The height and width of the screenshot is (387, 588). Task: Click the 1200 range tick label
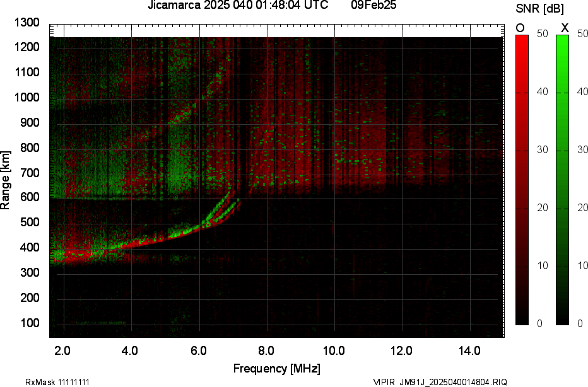pyautogui.click(x=27, y=47)
